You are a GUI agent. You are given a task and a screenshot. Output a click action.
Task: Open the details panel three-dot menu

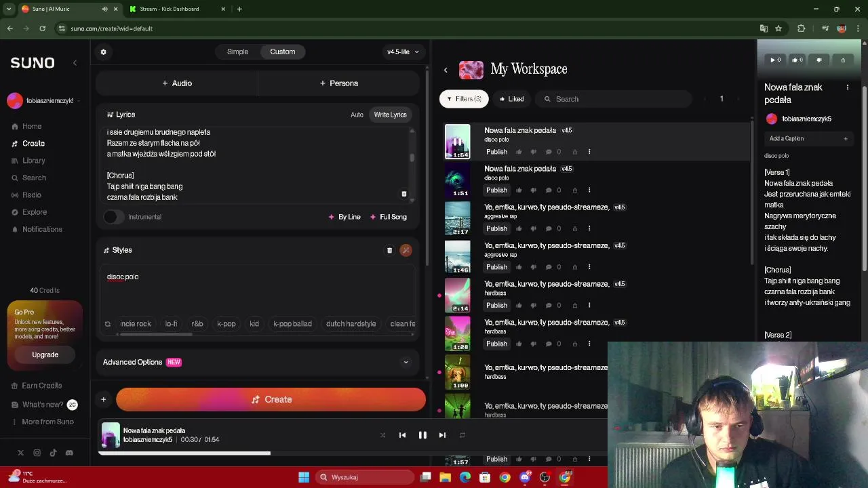[x=847, y=87]
